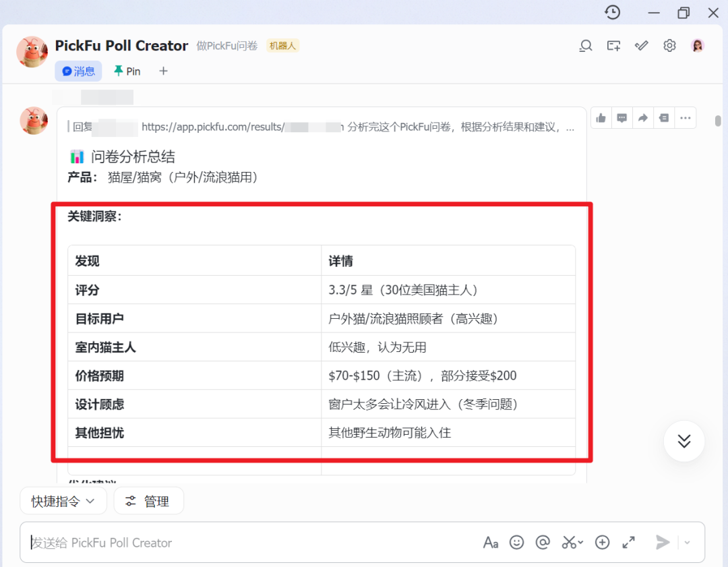This screenshot has height=567, width=728.
Task: Select the emoji icon in the message input bar
Action: click(x=516, y=542)
